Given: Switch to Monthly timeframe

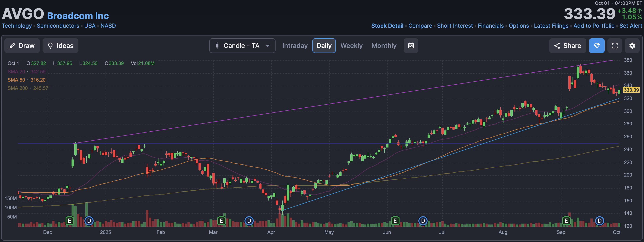Looking at the screenshot, I should click(384, 46).
